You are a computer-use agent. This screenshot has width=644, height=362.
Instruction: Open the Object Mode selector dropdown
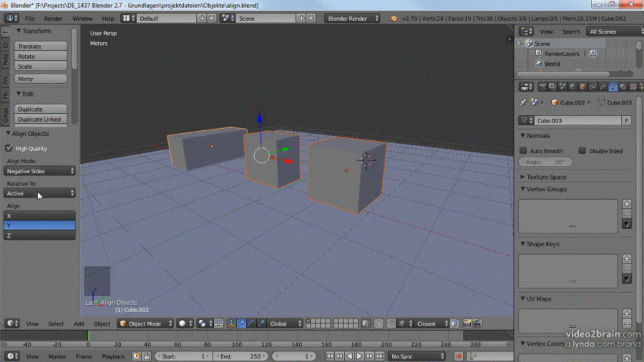(x=146, y=324)
